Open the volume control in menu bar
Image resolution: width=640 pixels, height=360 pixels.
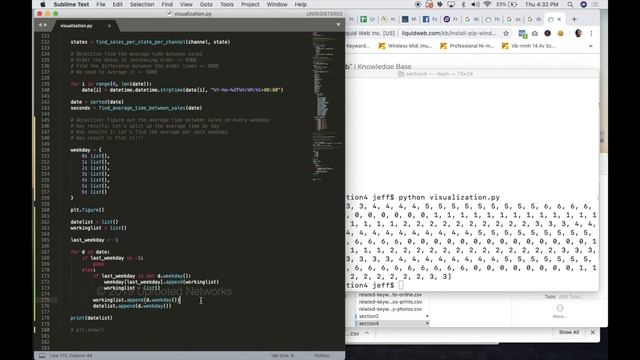point(476,4)
